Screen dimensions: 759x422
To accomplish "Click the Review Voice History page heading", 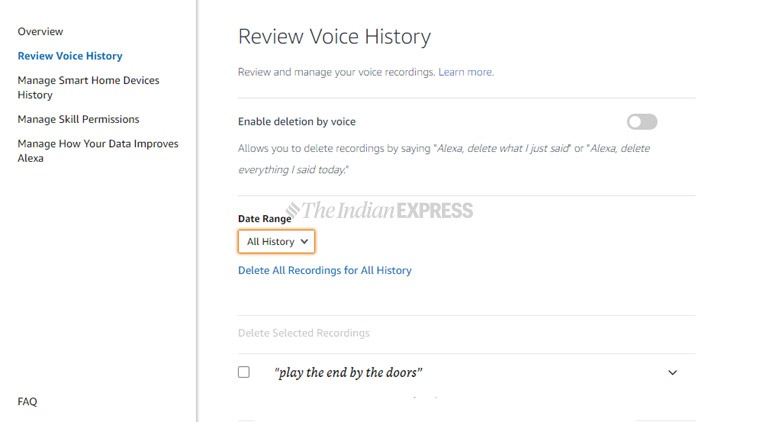I will coord(334,37).
